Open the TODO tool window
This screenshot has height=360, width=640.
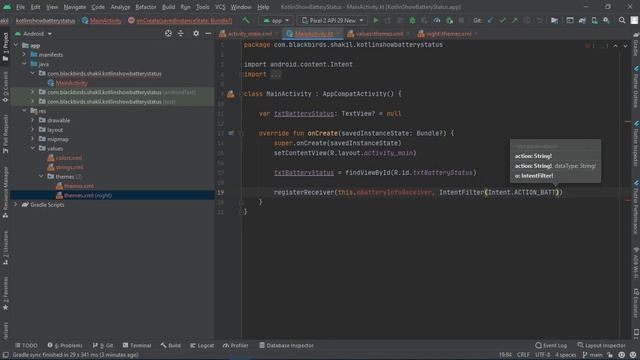click(x=26, y=345)
